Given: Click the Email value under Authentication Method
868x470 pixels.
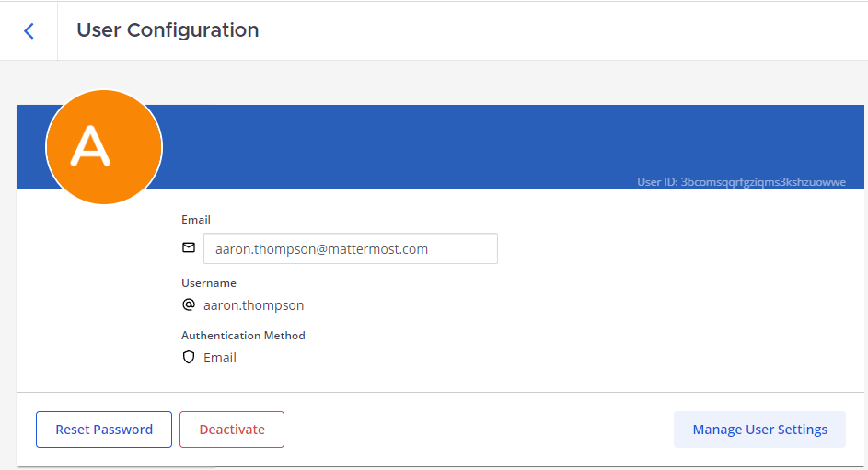Looking at the screenshot, I should 220,358.
